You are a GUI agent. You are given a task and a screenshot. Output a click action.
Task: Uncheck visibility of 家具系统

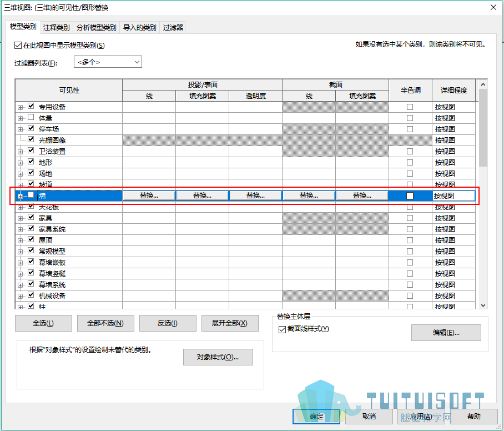31,228
